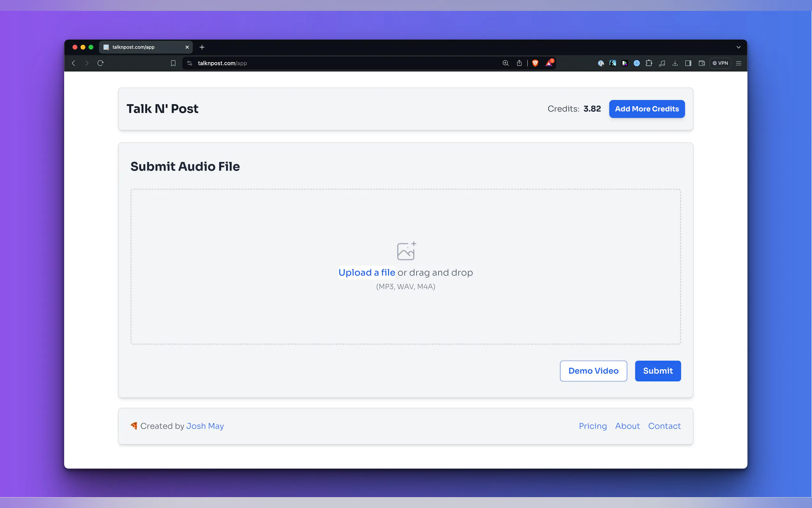Expand the tab search chevron
Viewport: 812px width, 508px height.
click(738, 47)
